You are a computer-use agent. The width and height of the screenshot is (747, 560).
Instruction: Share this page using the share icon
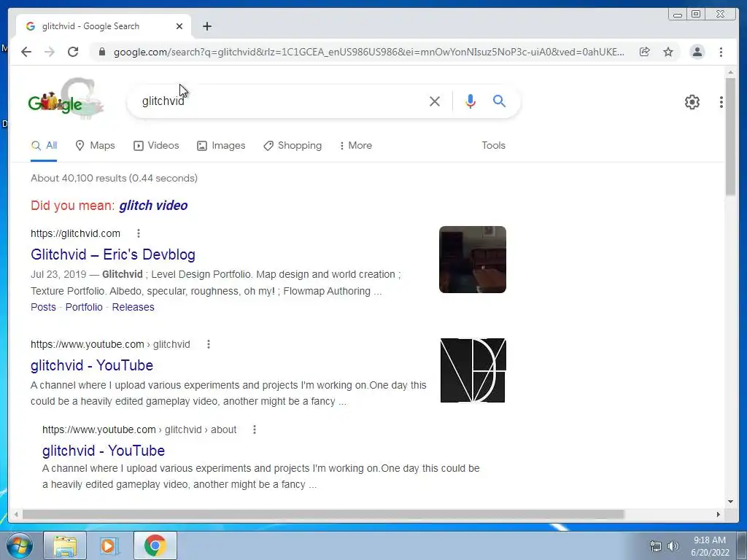click(x=645, y=52)
